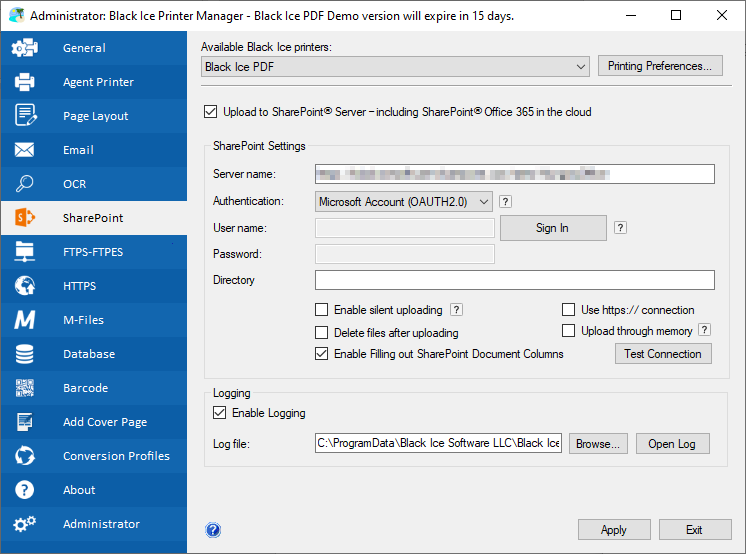The width and height of the screenshot is (746, 554).
Task: Toggle Upload to SharePoint Server checkbox
Action: 210,112
